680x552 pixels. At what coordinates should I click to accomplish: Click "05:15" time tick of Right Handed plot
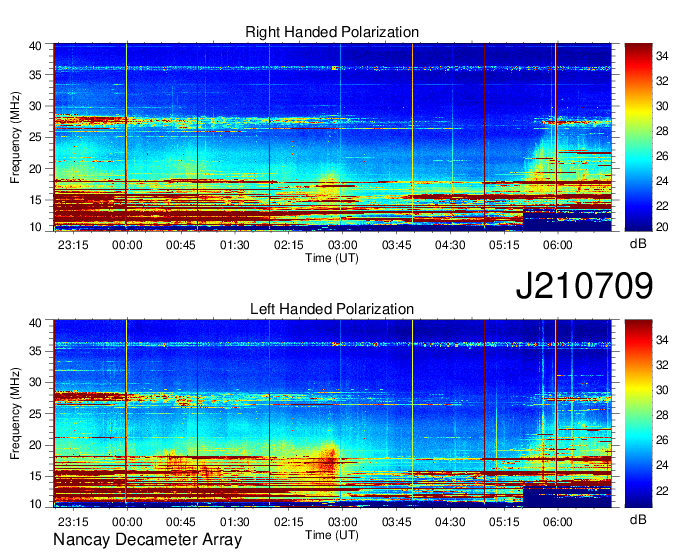[x=504, y=245]
